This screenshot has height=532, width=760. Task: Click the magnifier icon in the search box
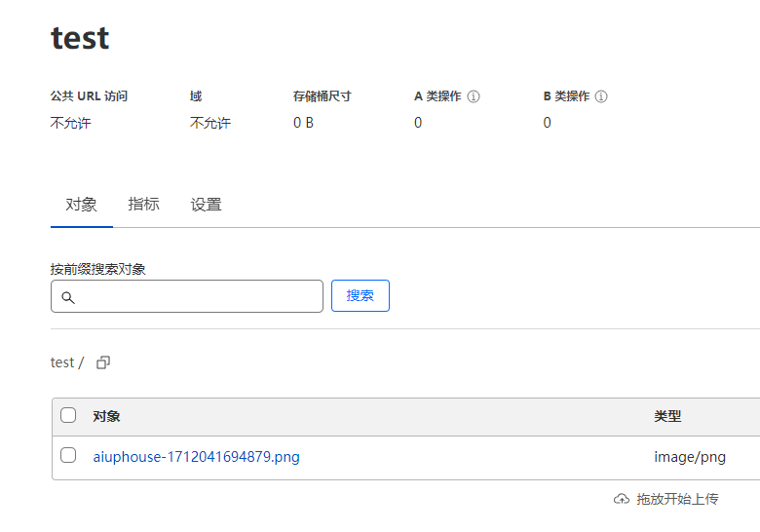point(68,297)
